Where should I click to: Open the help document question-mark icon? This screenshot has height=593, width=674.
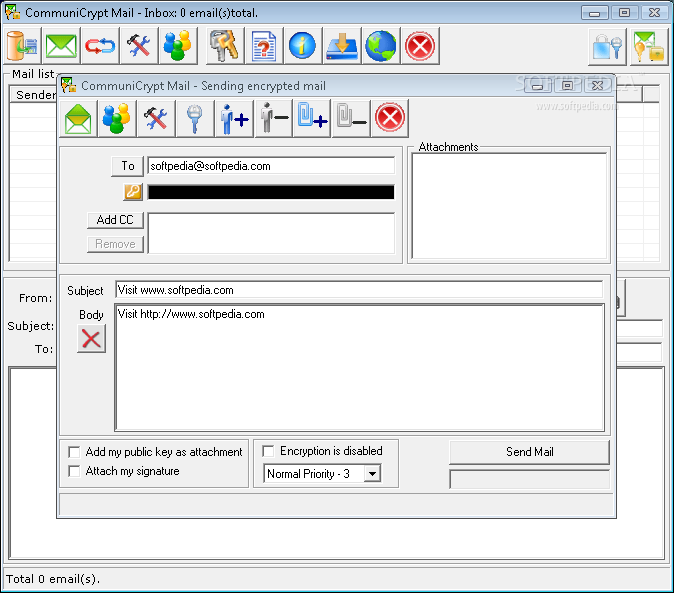[263, 46]
